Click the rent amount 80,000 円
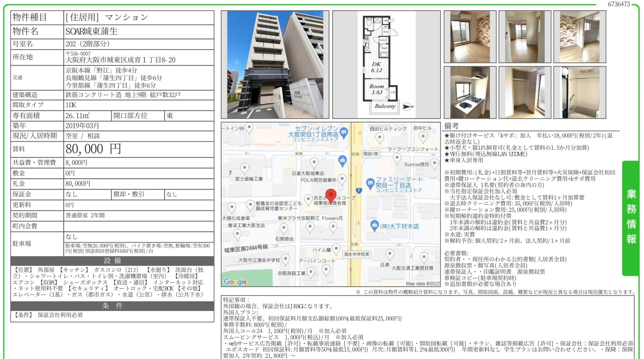The height and width of the screenshot is (359, 644). (93, 149)
